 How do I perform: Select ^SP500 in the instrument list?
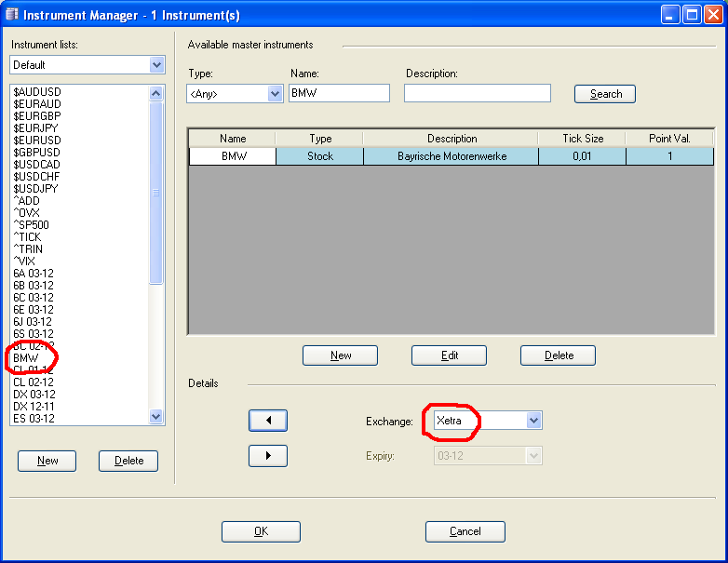(x=31, y=224)
